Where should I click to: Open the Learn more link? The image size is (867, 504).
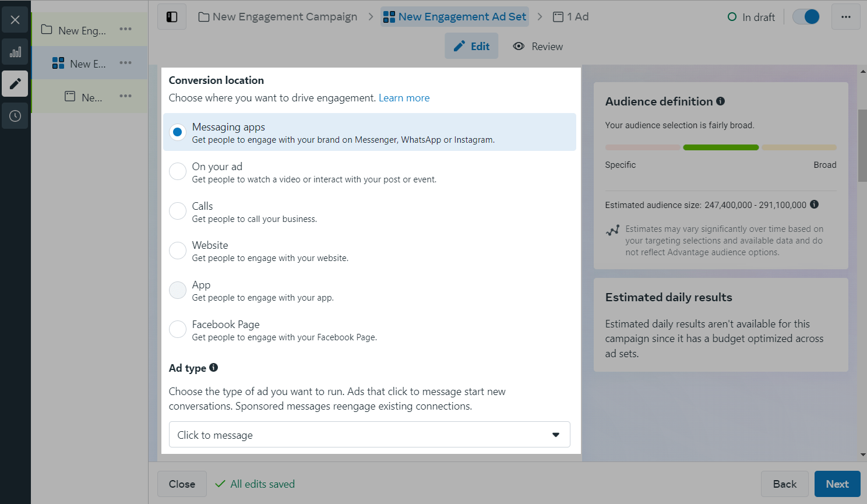(x=404, y=98)
